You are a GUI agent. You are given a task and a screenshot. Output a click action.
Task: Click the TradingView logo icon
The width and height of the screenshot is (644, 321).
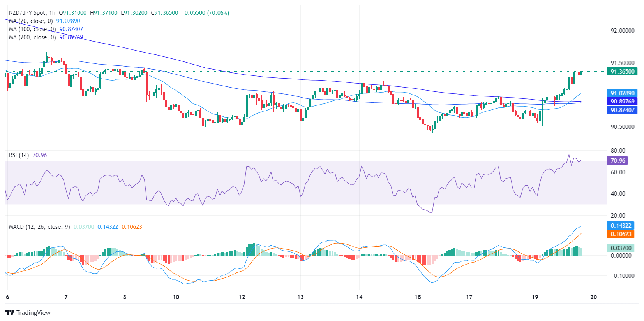click(10, 312)
